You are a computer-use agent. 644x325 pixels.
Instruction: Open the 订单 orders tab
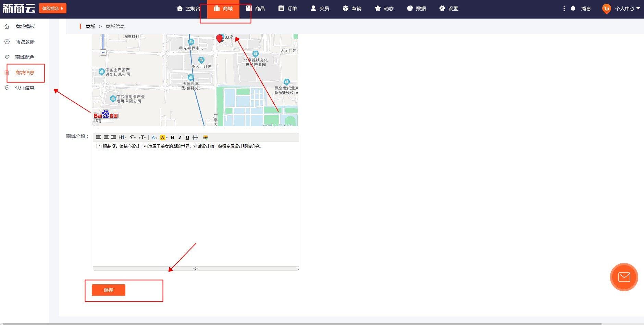pyautogui.click(x=288, y=9)
